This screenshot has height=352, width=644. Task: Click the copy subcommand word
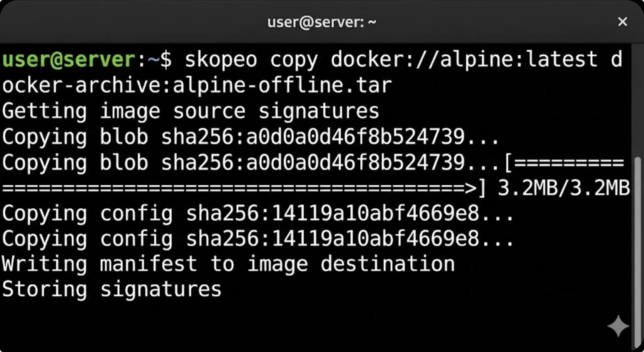pos(294,60)
